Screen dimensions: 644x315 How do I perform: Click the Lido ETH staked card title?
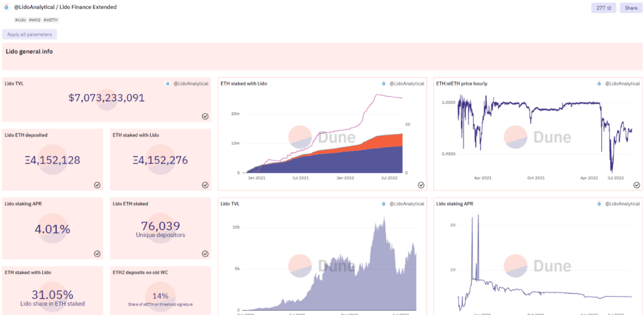click(x=130, y=203)
